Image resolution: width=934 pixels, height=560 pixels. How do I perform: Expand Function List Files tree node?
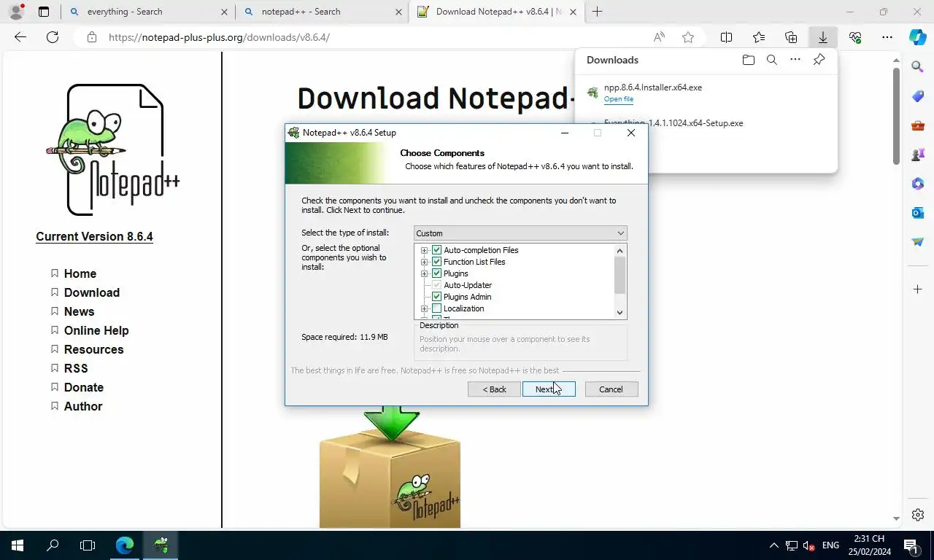coord(425,262)
